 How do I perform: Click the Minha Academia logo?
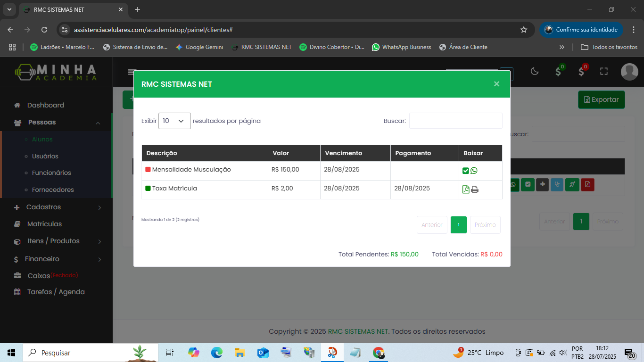point(56,72)
